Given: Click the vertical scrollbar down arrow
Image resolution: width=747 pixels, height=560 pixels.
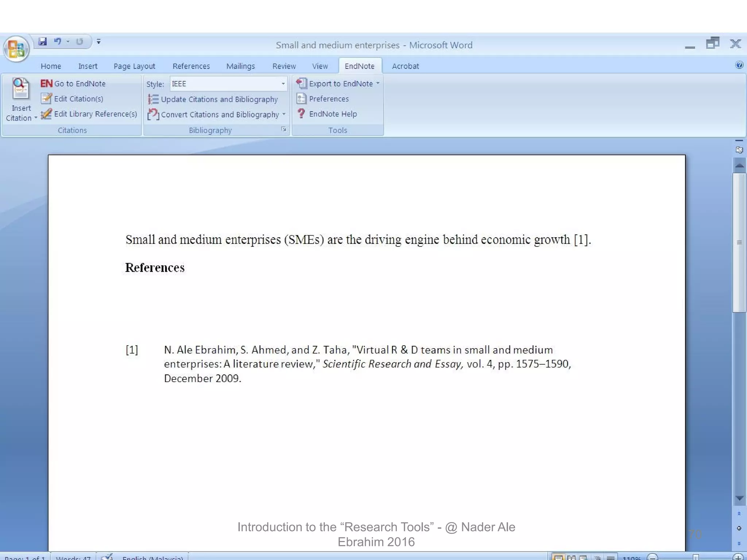Looking at the screenshot, I should click(739, 498).
